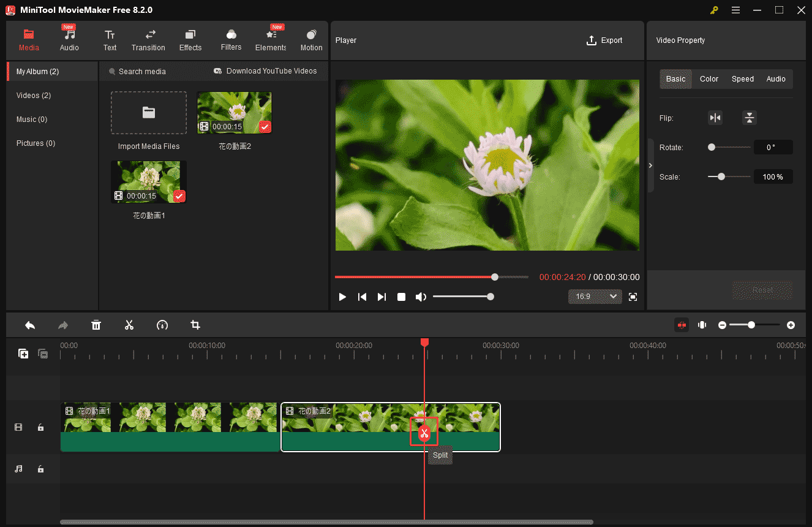Delete the selected clip
Screen dimensions: 812x527
[96, 325]
